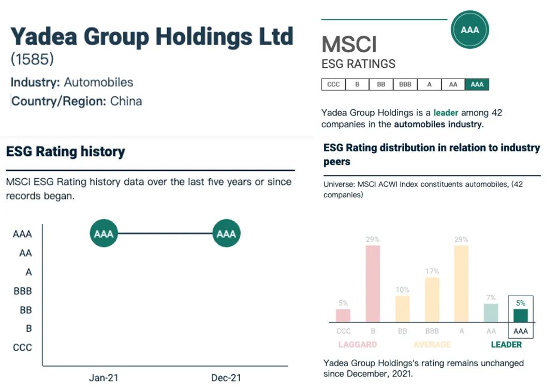Click the AAA circle badge beside MSCI heading
Viewport: 559px width, 392px height.
[469, 30]
